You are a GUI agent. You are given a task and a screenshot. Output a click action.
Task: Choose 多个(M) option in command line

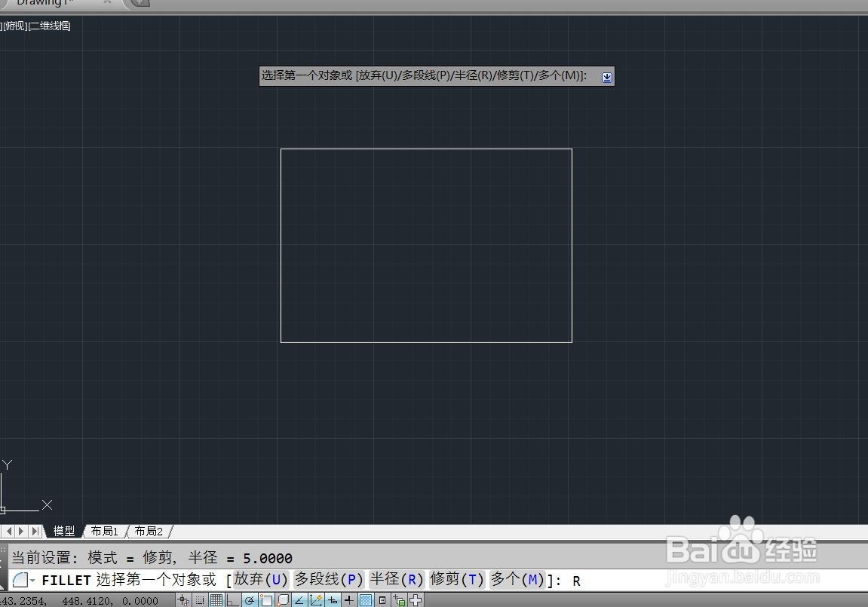tap(517, 579)
